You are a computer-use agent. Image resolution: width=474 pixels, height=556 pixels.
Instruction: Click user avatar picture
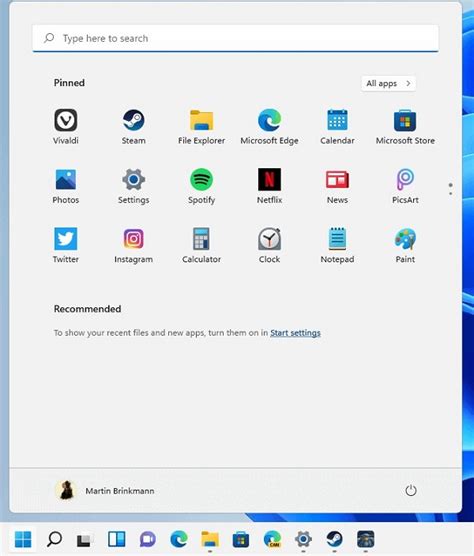[x=66, y=490]
